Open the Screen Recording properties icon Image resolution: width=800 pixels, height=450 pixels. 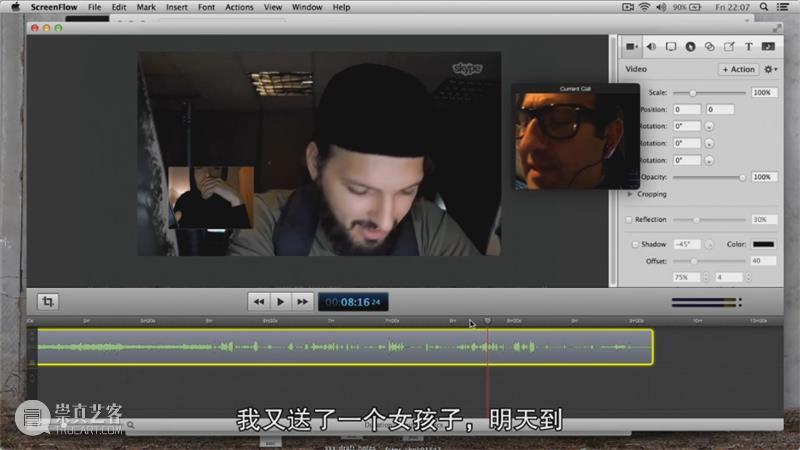[x=671, y=47]
